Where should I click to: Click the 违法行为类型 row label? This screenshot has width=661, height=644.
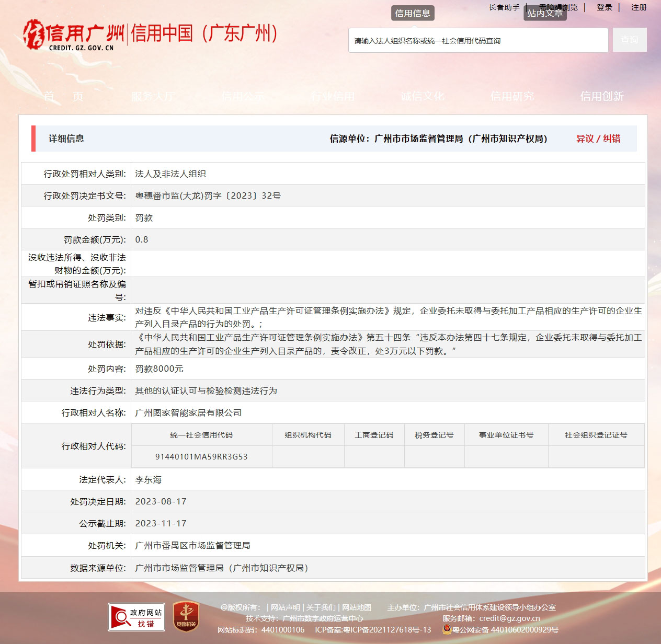tap(98, 390)
